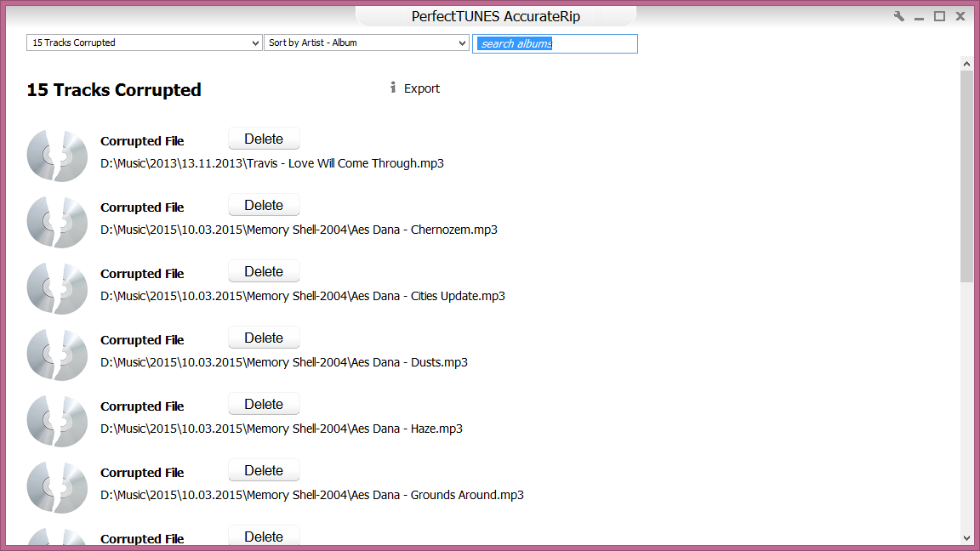Delete Aes Dana - Dusts.mp3
The width and height of the screenshot is (980, 551).
click(264, 338)
